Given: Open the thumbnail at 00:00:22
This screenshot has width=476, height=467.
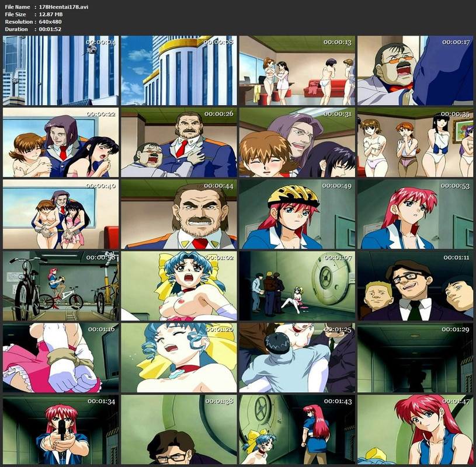Looking at the screenshot, I should click(61, 142).
